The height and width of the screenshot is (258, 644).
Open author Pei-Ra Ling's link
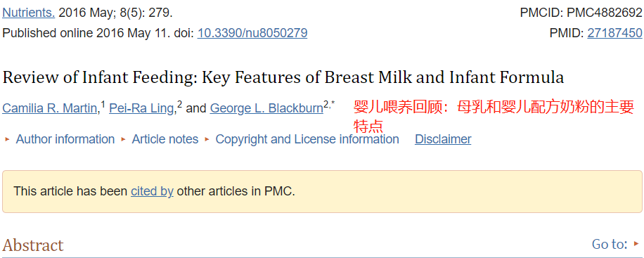(142, 108)
